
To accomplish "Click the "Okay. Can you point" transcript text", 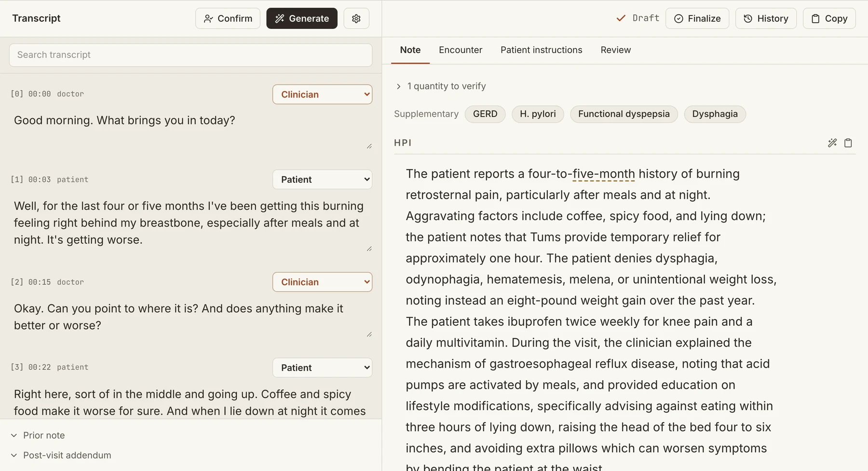I will pyautogui.click(x=191, y=317).
